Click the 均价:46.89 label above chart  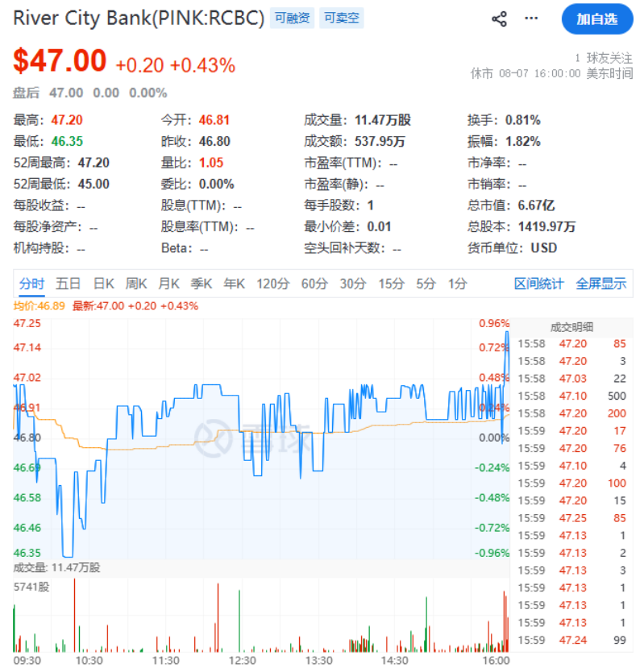point(39,306)
